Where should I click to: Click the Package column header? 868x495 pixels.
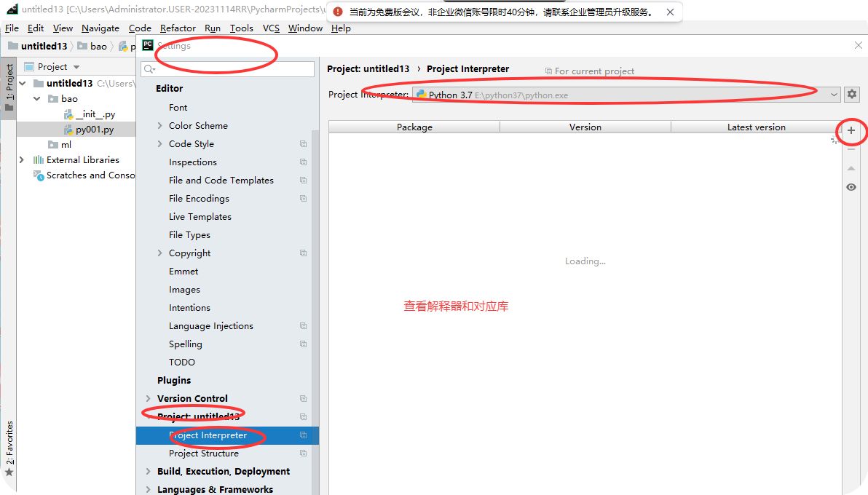tap(414, 127)
